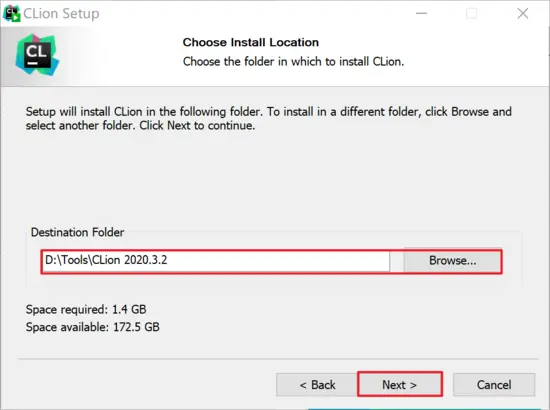Click separator line above the navigation buttons
Screen dimensions: 550x410
278,359
